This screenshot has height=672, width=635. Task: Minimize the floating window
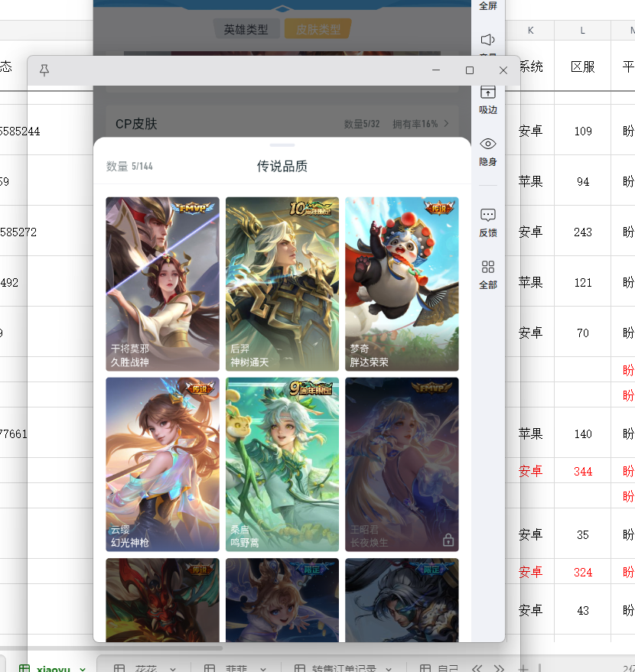436,70
